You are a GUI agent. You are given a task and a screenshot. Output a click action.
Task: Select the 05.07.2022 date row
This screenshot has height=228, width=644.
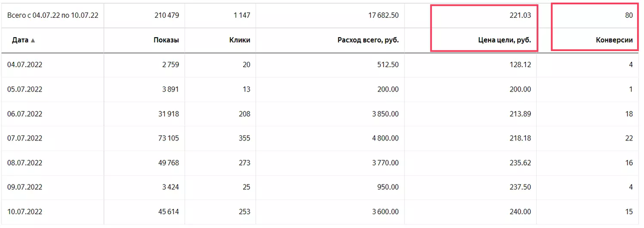coord(321,89)
